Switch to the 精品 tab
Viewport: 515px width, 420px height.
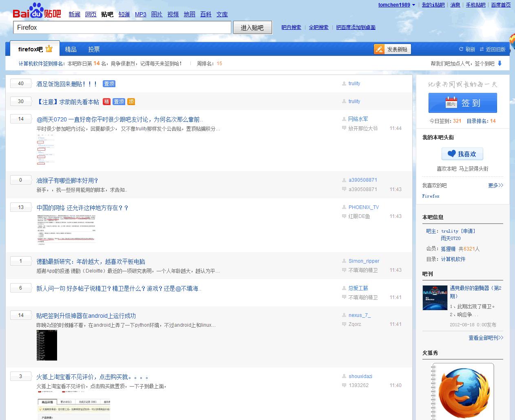[x=71, y=49]
